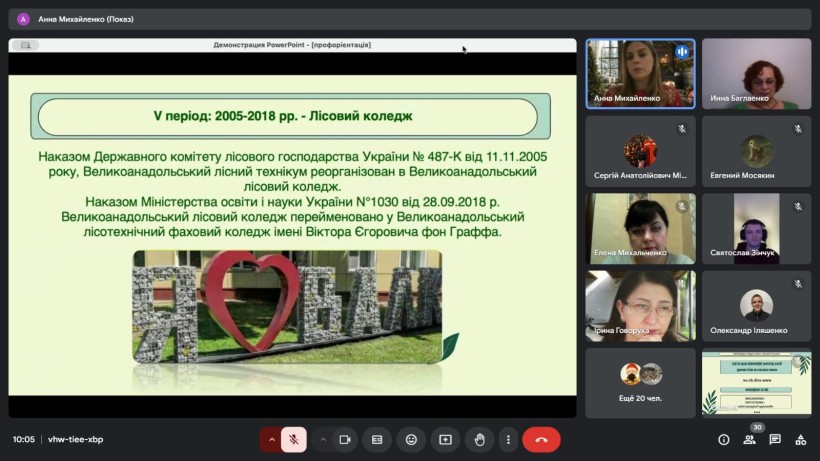Screen dimensions: 820x461
Task: Click the muted mic icon on Елена's tile
Action: point(682,206)
